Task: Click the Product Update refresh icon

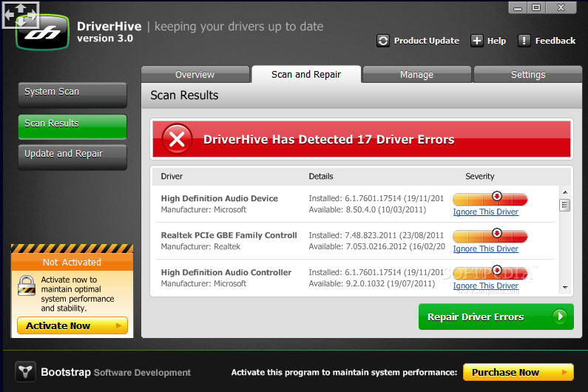Action: (383, 41)
